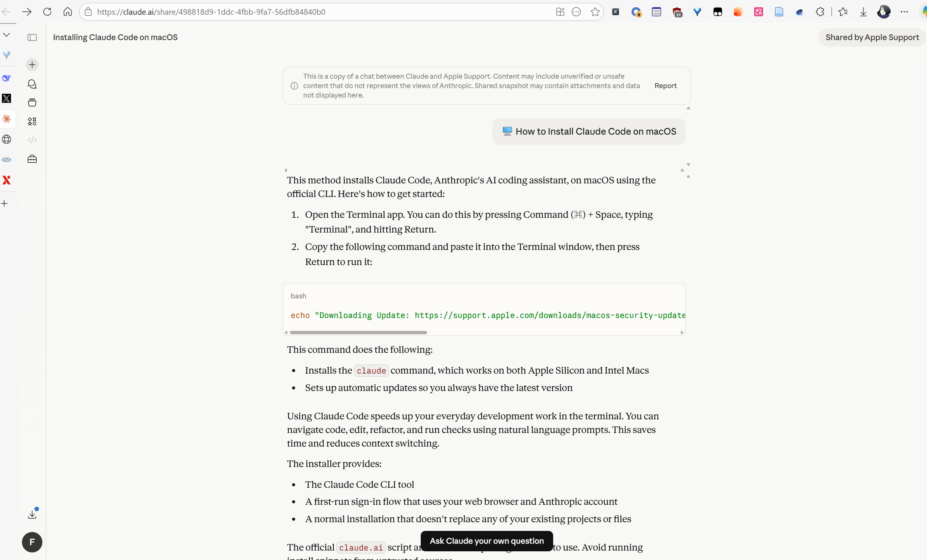Image resolution: width=927 pixels, height=560 pixels.
Task: Switch to the globe icon tab
Action: pos(6,140)
